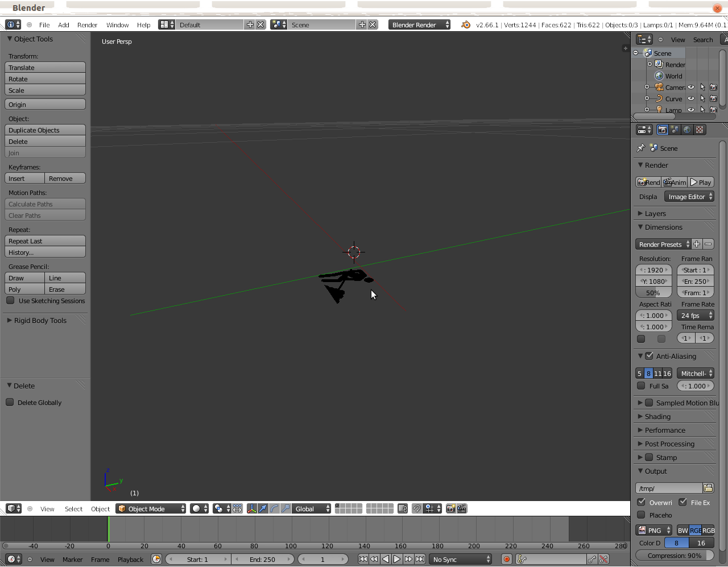
Task: Select the rotate manipulator arc icon
Action: (x=274, y=509)
